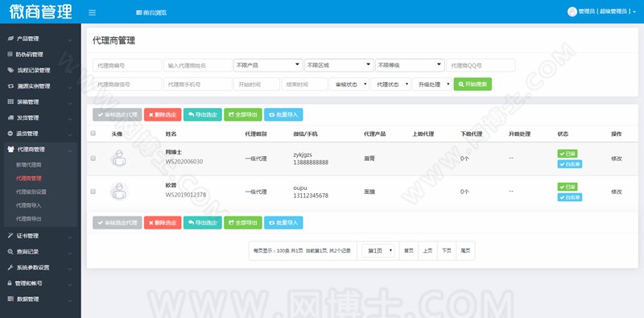644x318 pixels.
Task: Open the 代理商导入 submenu item
Action: click(29, 205)
